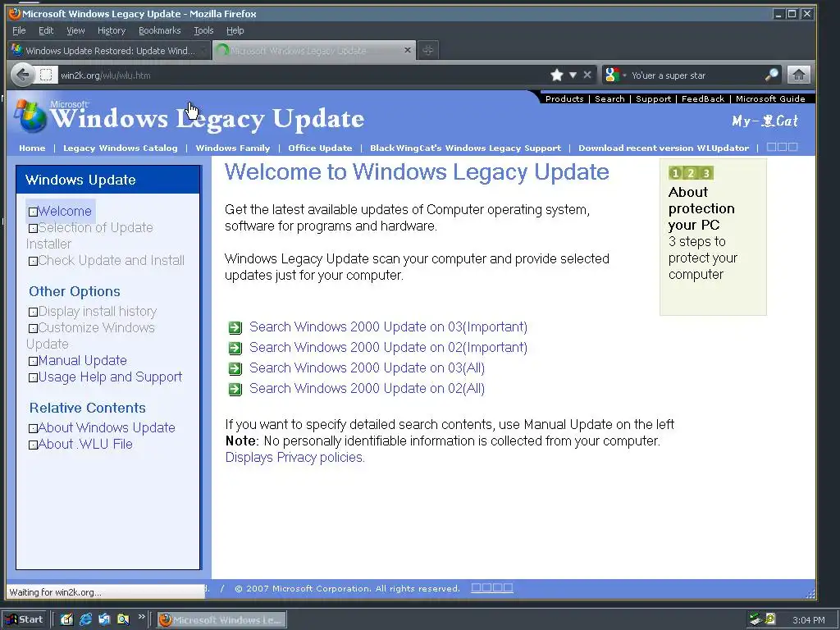Open About Windows Update link
Screen dimensions: 840x630
click(107, 427)
